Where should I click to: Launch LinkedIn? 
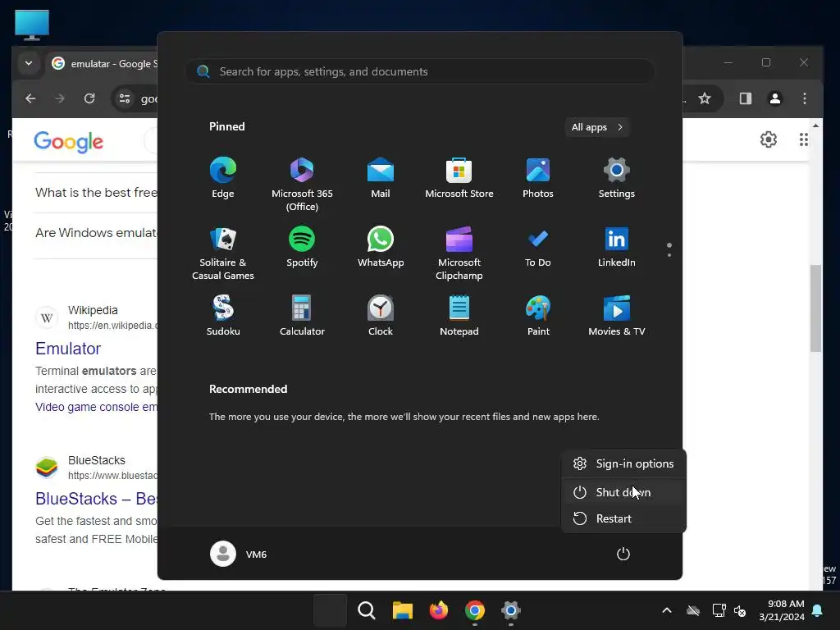617,247
